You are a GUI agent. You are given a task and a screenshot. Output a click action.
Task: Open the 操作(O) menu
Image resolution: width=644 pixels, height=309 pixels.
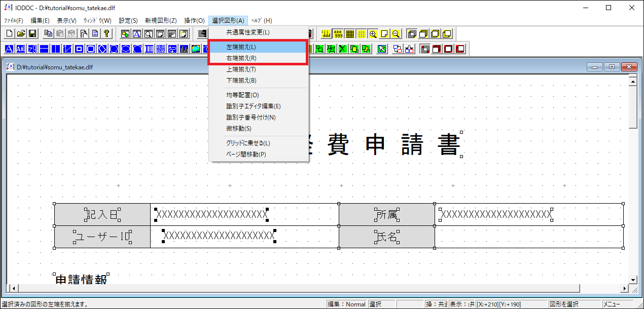(194, 21)
